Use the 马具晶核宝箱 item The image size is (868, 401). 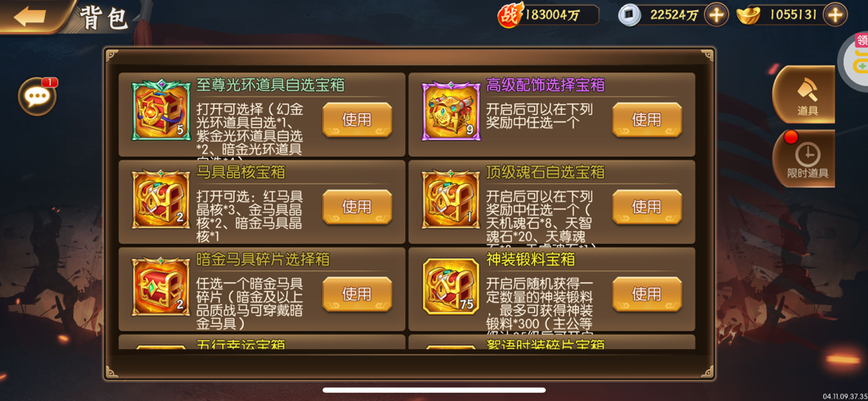tap(357, 207)
